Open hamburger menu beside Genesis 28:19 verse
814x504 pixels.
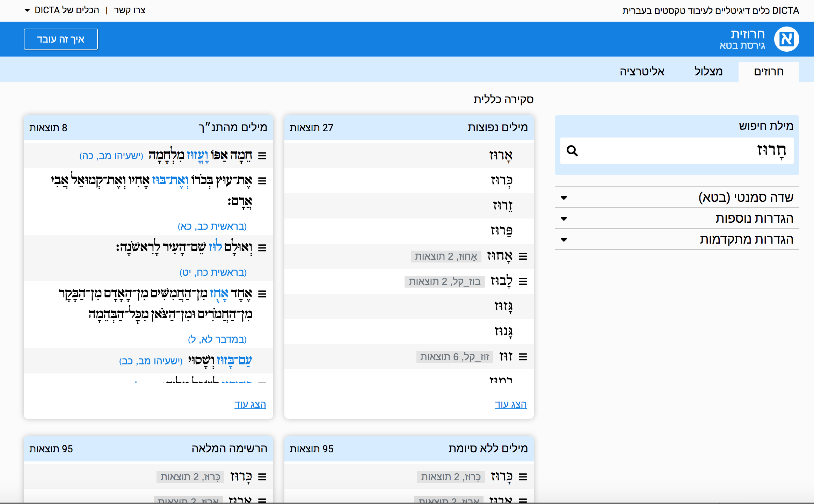tap(262, 248)
